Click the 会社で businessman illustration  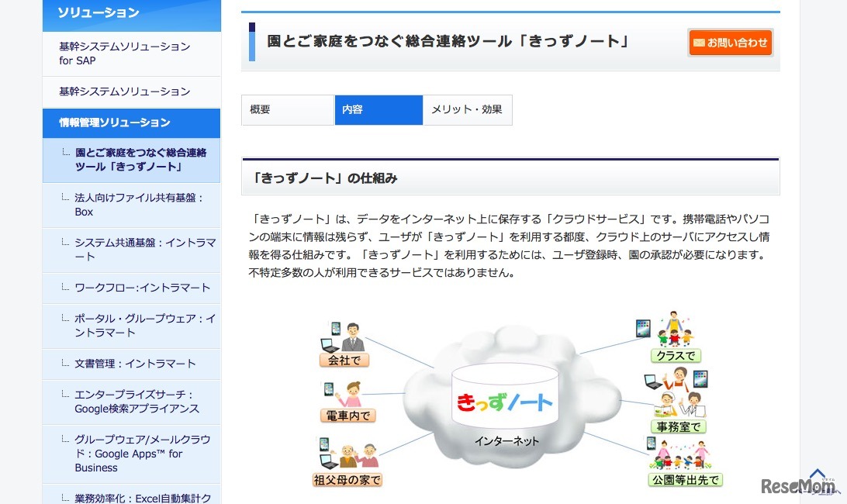click(353, 337)
